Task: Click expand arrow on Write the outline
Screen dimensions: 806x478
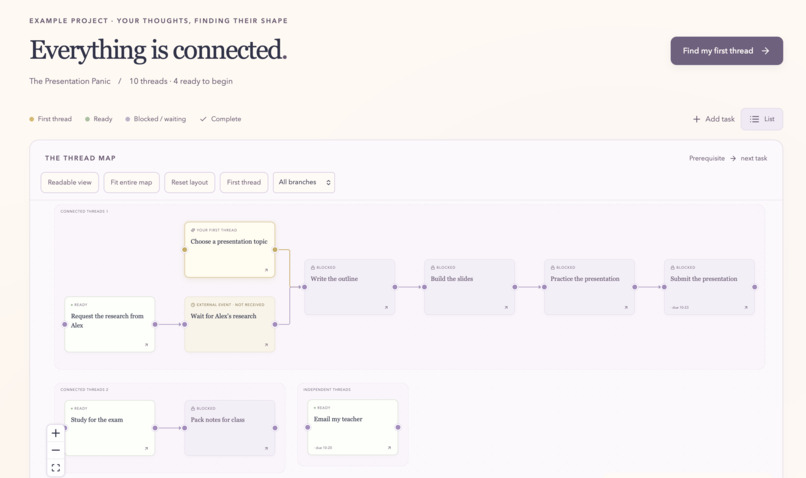Action: coord(386,307)
